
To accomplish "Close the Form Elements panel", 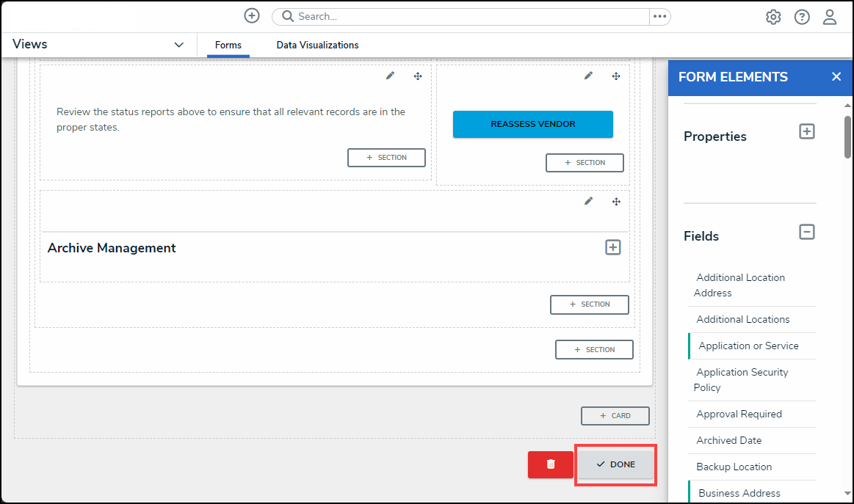I will point(836,77).
